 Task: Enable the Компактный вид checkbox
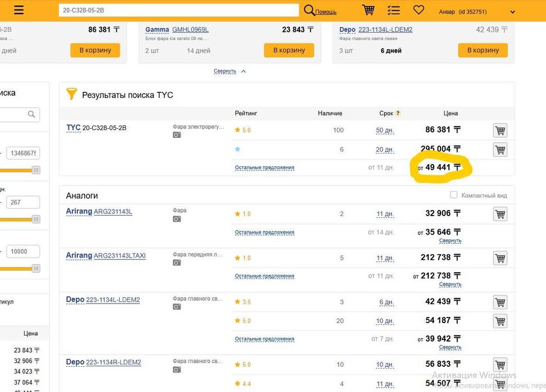[x=454, y=195]
